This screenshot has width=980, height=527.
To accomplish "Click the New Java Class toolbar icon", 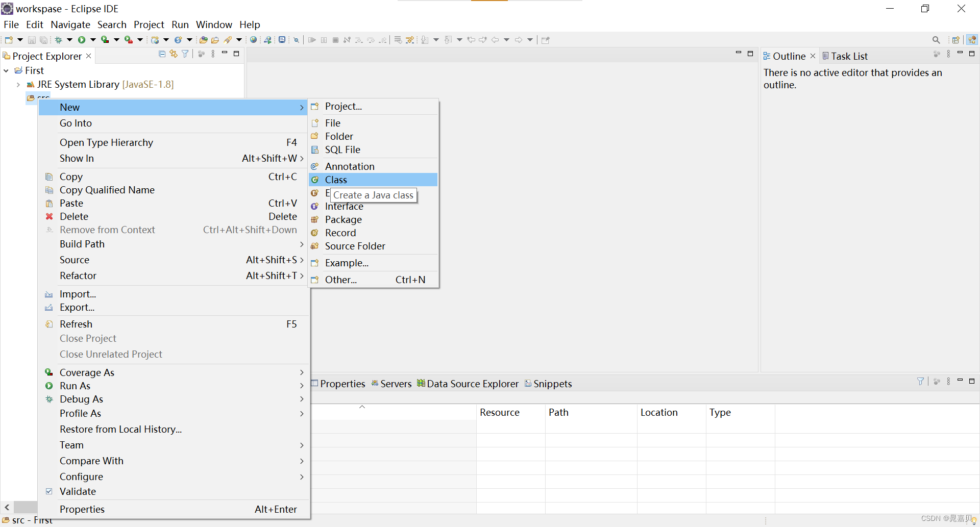I will (x=178, y=40).
